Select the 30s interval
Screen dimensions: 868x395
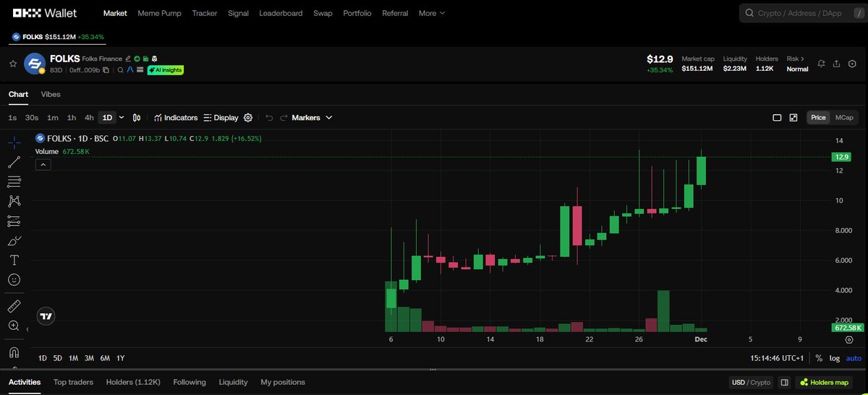32,117
